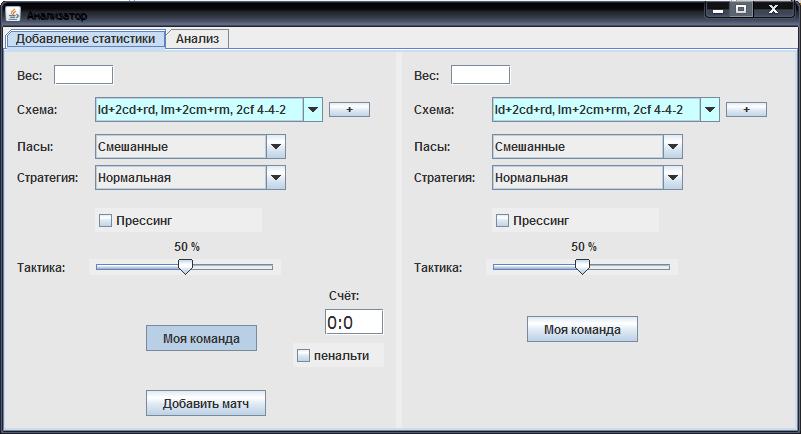Enable the right Прессинг checkbox
The image size is (801, 434).
502,221
